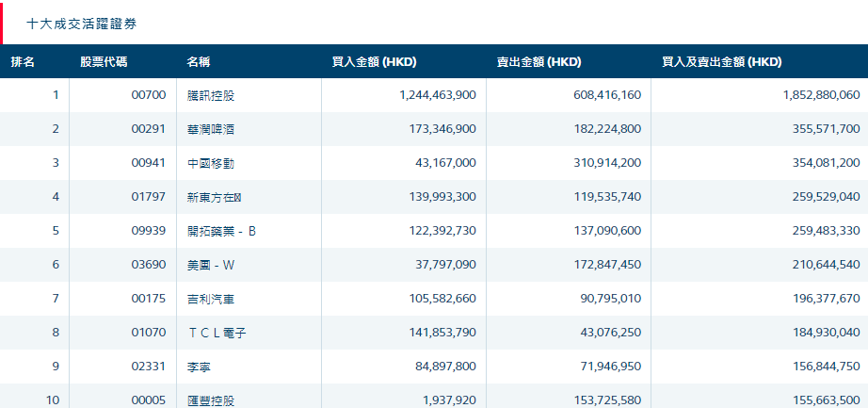Screen dimensions: 868x408
Task: Click buy amount 122,392,730
Action: (x=442, y=231)
